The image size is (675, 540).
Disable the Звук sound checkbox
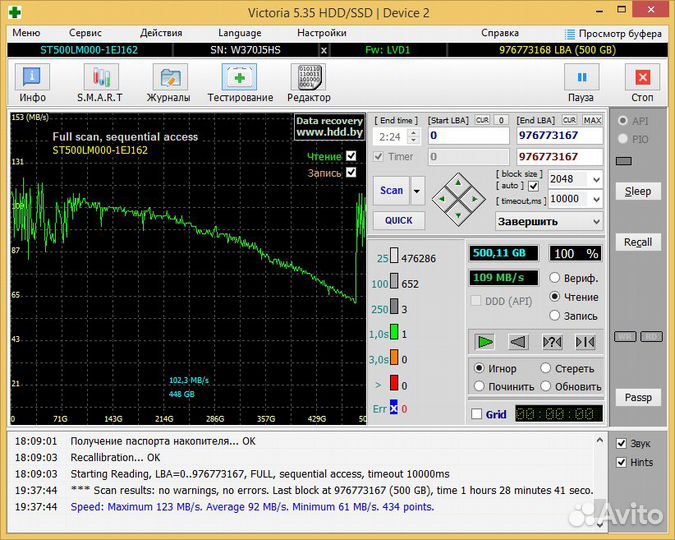(621, 444)
